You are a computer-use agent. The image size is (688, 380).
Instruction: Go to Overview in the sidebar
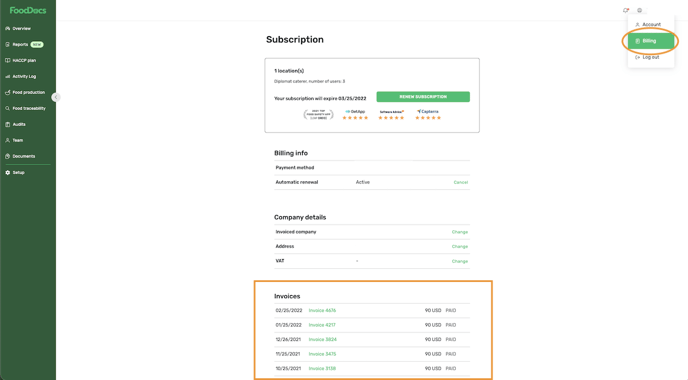pyautogui.click(x=22, y=29)
